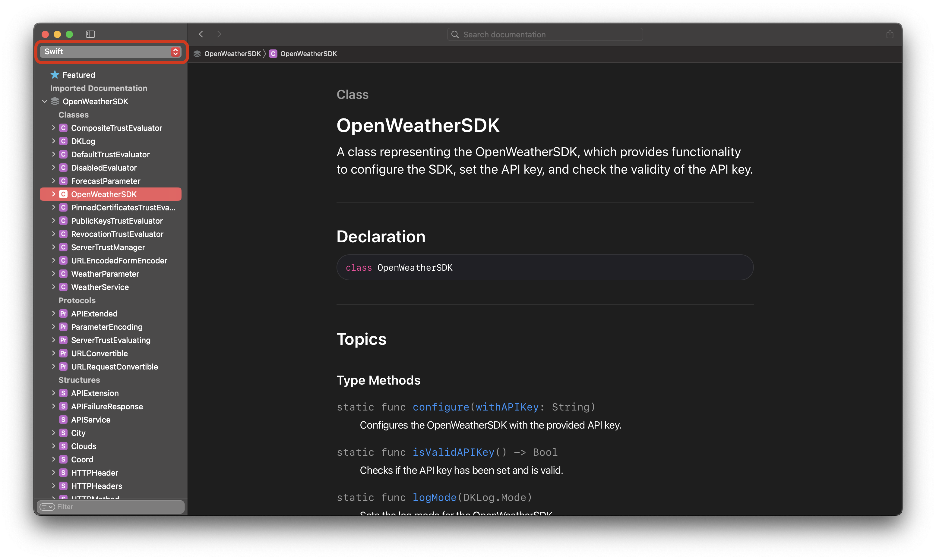Screen dimensions: 936x560
Task: Click OpenWeatherSDK class in breadcrumb
Action: pyautogui.click(x=308, y=54)
